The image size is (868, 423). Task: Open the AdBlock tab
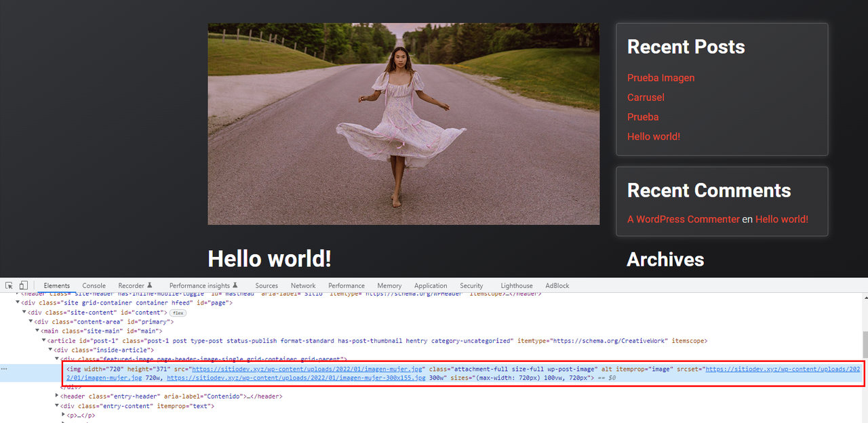(x=557, y=285)
